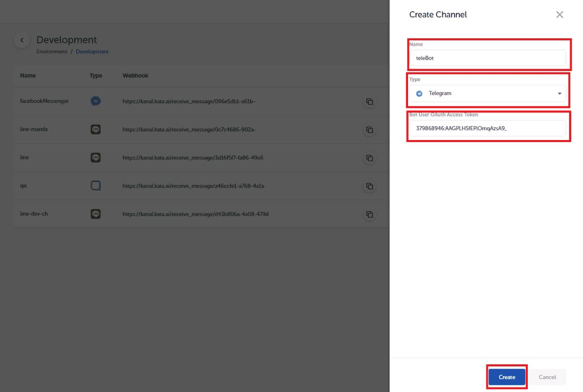Click the LINE icon in line-manda row
The height and width of the screenshot is (392, 583).
pos(96,129)
